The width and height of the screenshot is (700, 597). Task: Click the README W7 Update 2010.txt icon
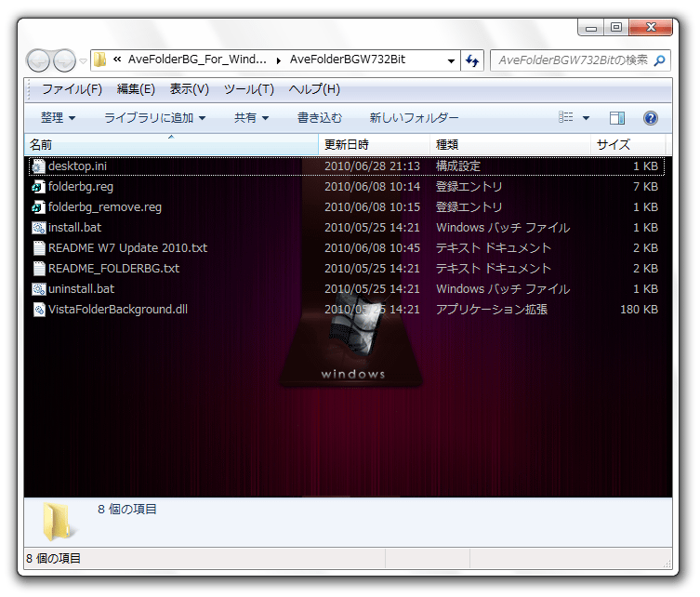39,248
